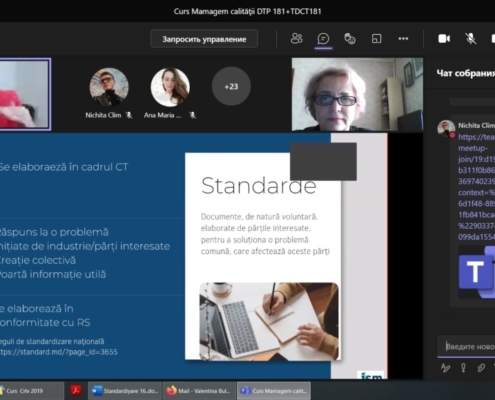Screen dimensions: 495x400
Task: Click the exclamation priority icon in chat
Action: 463,368
